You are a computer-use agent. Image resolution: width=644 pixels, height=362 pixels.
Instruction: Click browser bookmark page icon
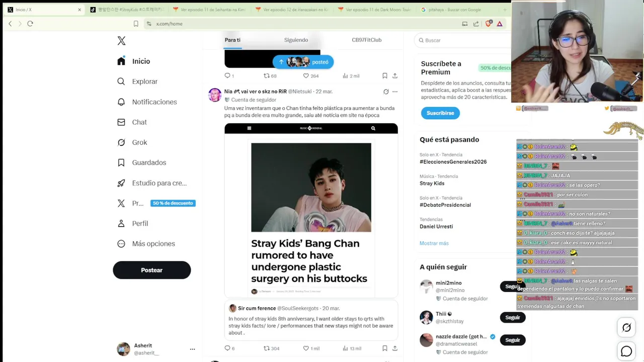(x=136, y=24)
